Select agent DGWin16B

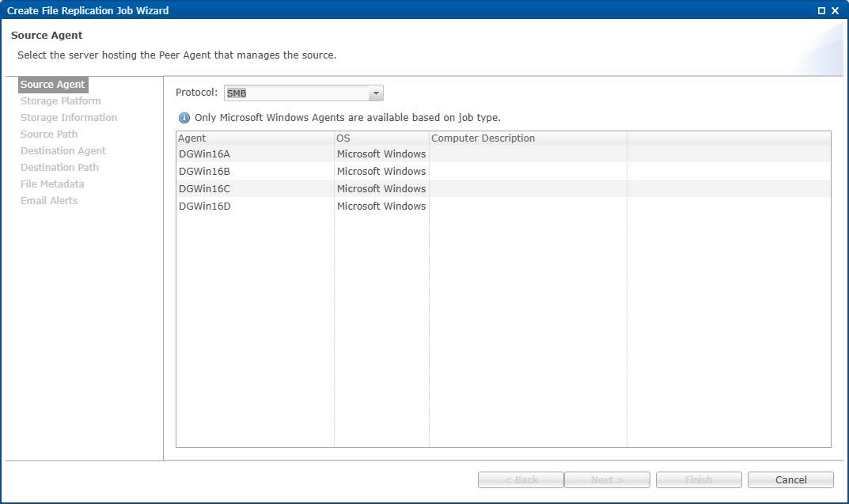[x=204, y=171]
